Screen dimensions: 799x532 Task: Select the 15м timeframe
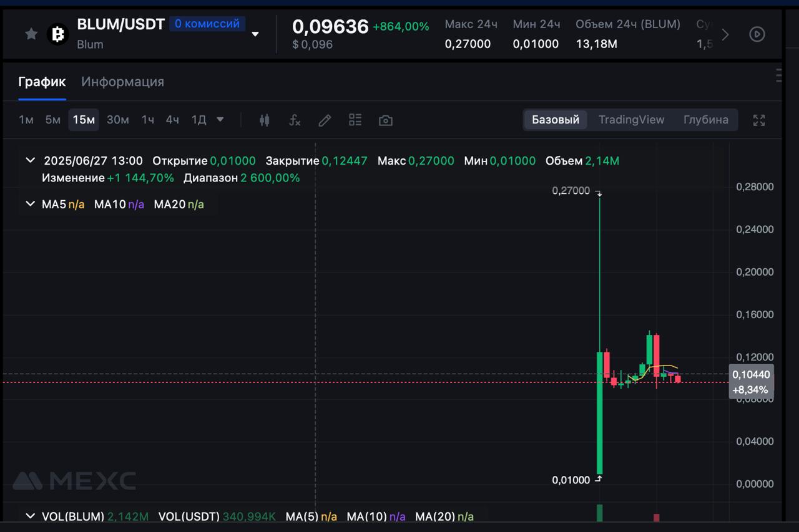[x=84, y=120]
